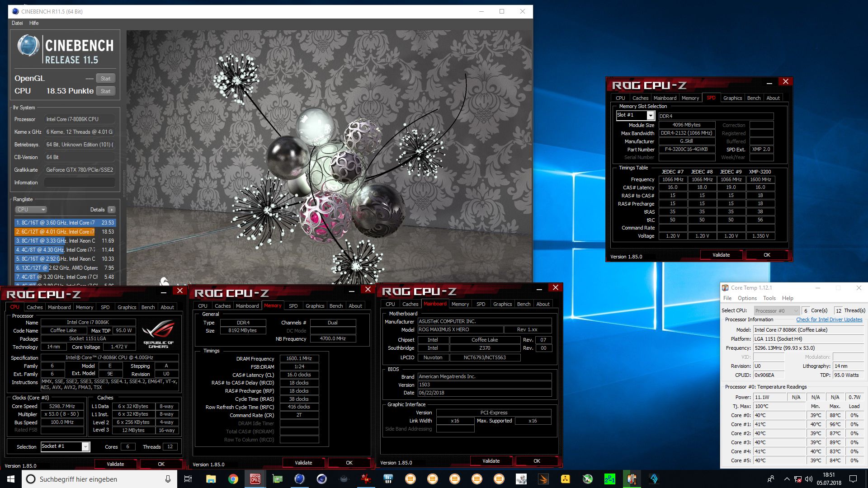The image size is (868, 488).
Task: Click the dice icon in taskbar
Action: (521, 479)
